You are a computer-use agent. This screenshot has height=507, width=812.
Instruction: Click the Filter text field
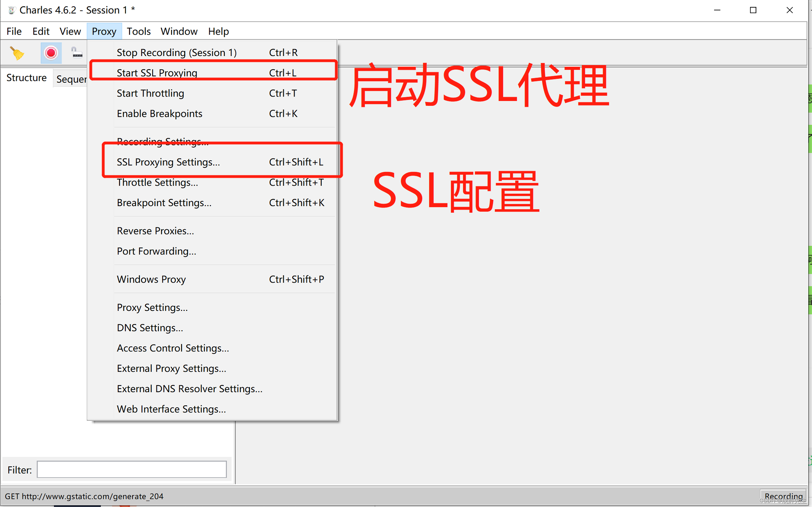click(131, 469)
